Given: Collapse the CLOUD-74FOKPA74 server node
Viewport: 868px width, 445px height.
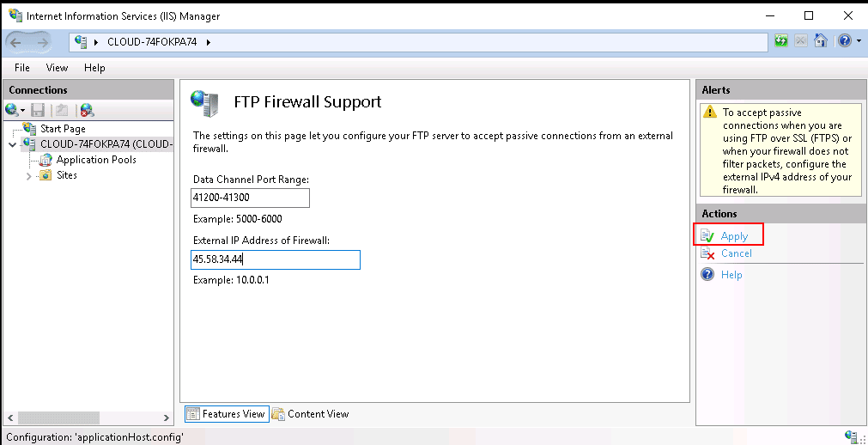Looking at the screenshot, I should click(x=13, y=145).
